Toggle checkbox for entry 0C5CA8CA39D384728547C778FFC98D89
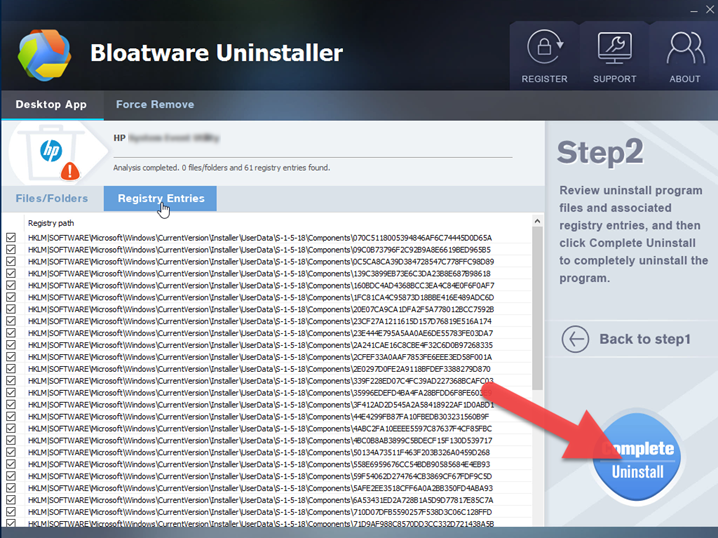This screenshot has width=718, height=538. [x=11, y=261]
